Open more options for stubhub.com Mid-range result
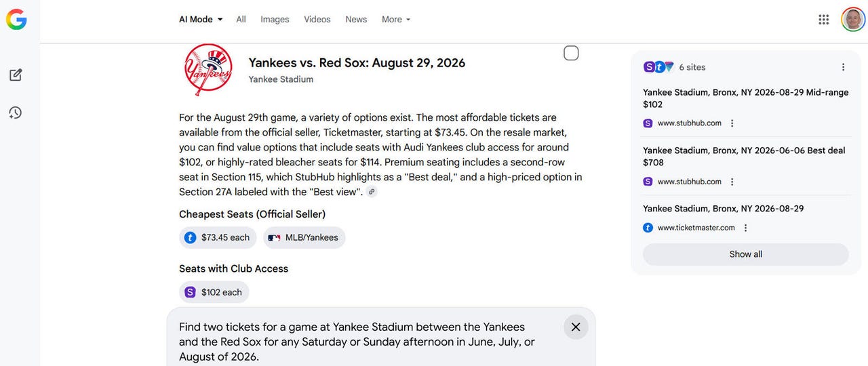 [732, 123]
